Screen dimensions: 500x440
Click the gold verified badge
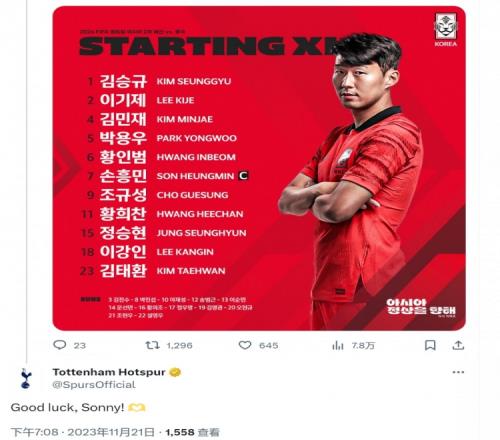tap(175, 372)
